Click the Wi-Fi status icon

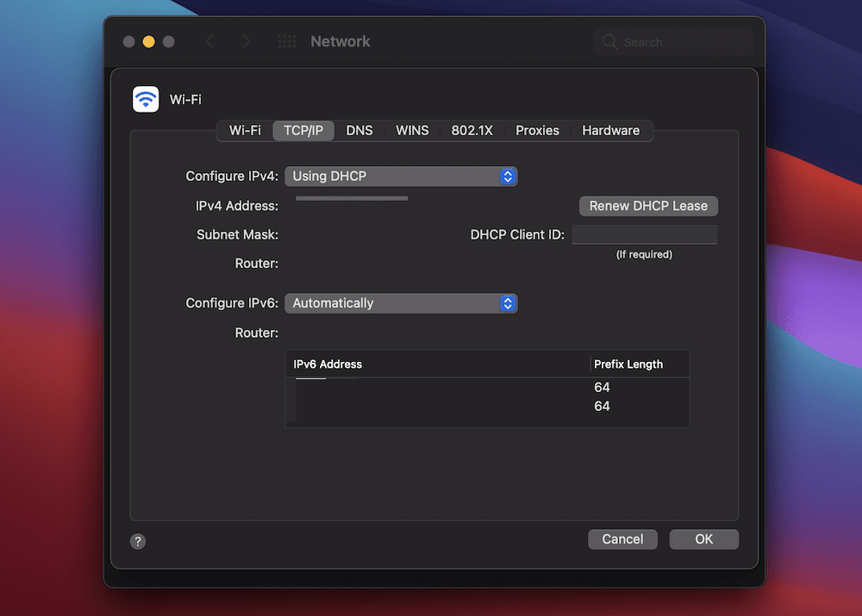click(145, 99)
